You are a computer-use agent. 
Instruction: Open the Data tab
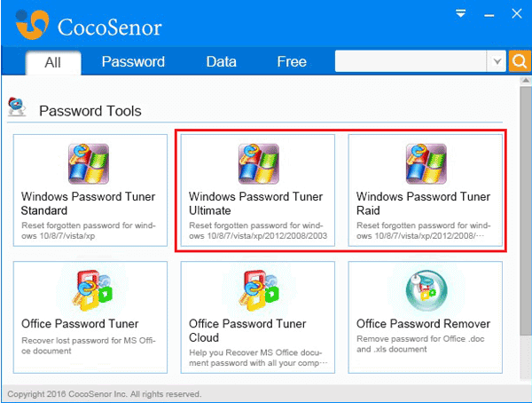(221, 62)
